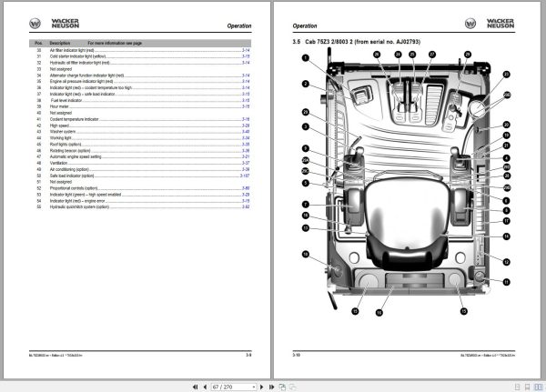Viewport: 546px width, 392px height.
Task: Open the 3-107 link for Safe load indicator (option)
Action: (245, 176)
